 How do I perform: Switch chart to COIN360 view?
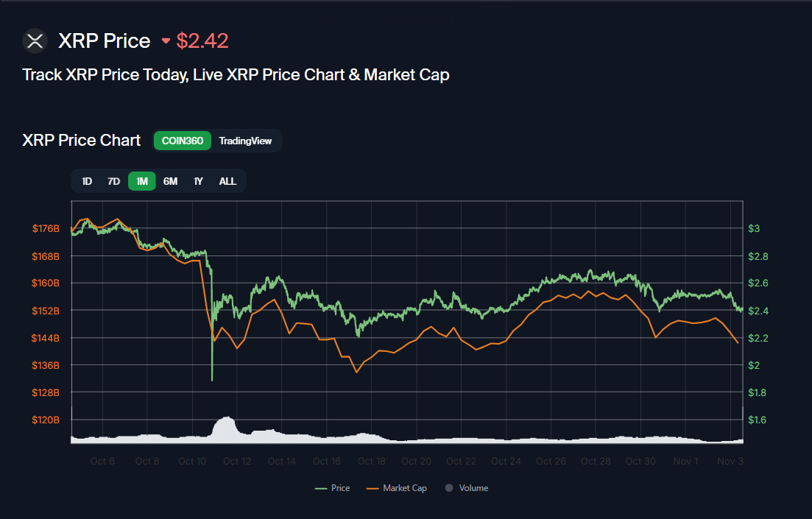(x=183, y=141)
